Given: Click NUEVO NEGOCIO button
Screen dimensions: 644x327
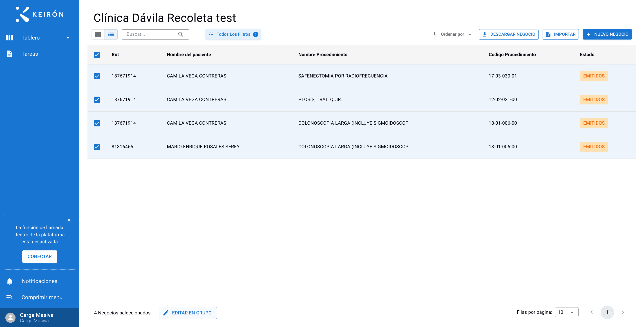Looking at the screenshot, I should (607, 34).
